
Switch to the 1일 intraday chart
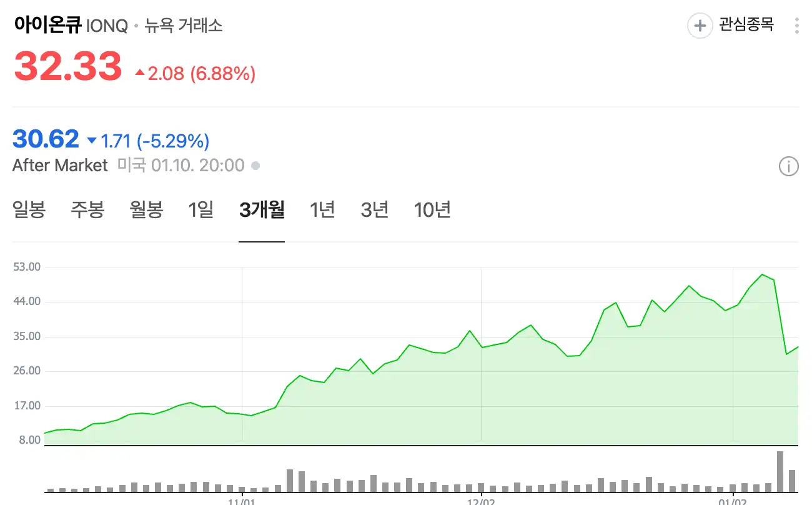[201, 211]
